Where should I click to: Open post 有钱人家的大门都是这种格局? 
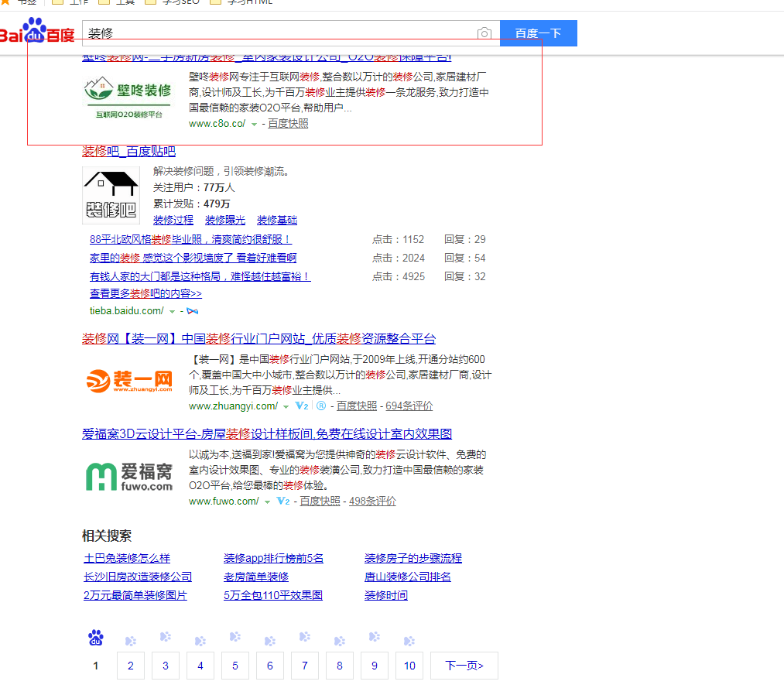click(200, 276)
